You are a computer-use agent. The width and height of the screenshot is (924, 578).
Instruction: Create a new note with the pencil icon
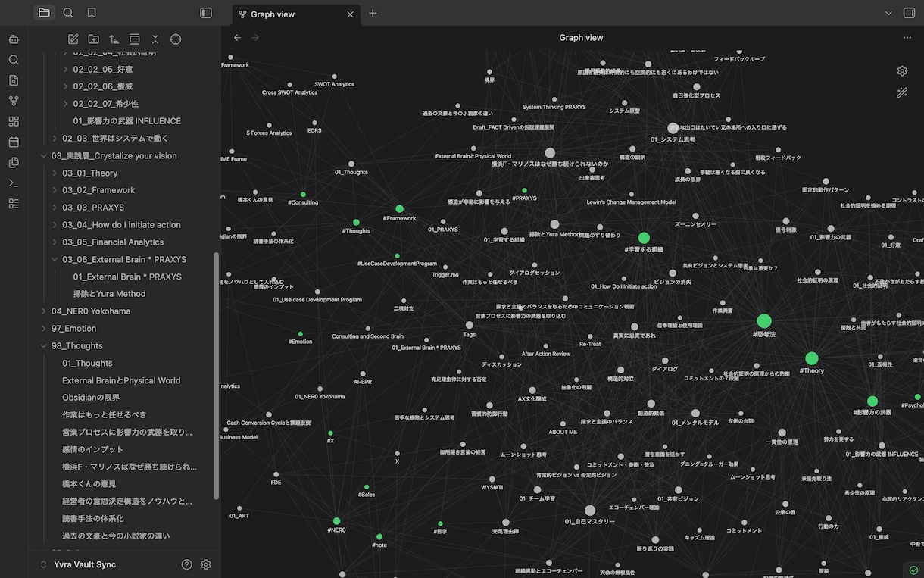[x=73, y=39]
